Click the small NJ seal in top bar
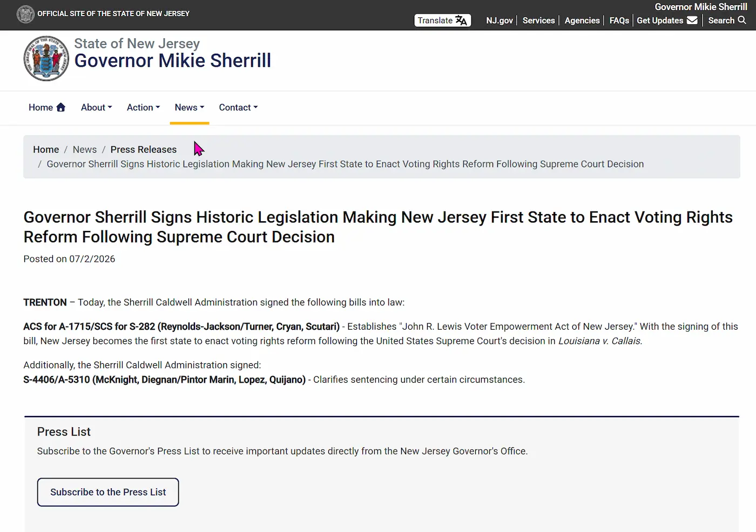756x532 pixels. point(25,14)
